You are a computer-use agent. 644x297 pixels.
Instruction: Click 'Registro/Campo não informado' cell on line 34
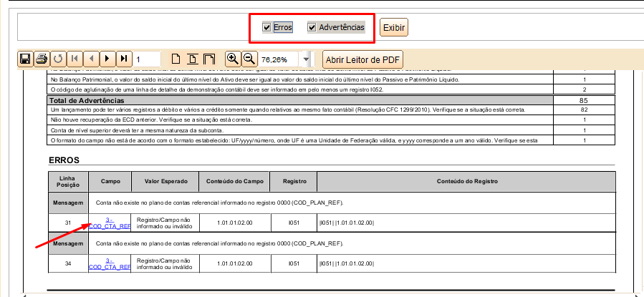(164, 263)
